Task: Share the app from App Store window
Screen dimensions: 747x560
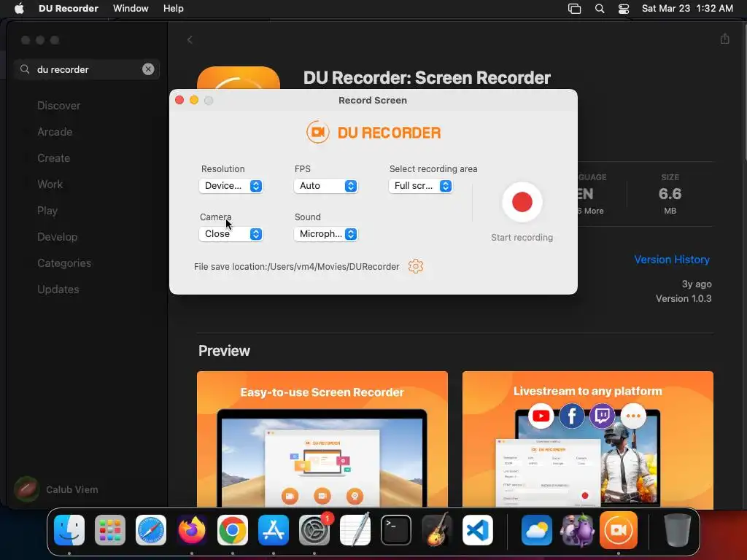Action: pyautogui.click(x=724, y=39)
